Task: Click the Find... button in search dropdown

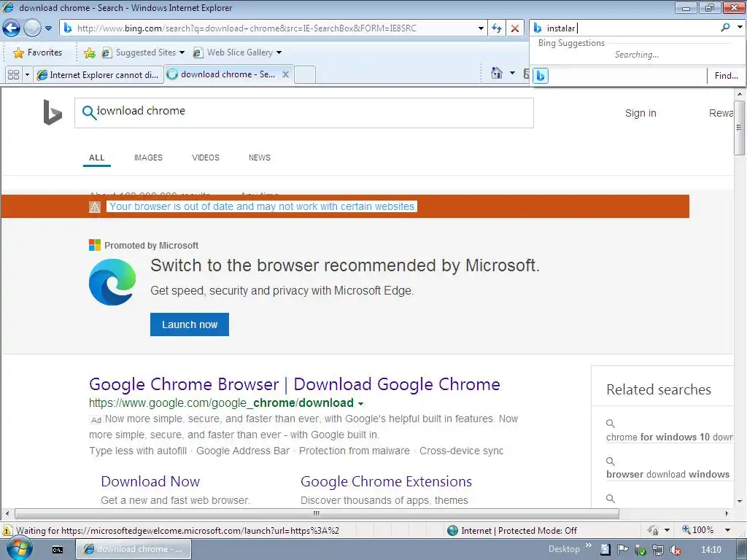Action: pyautogui.click(x=726, y=75)
